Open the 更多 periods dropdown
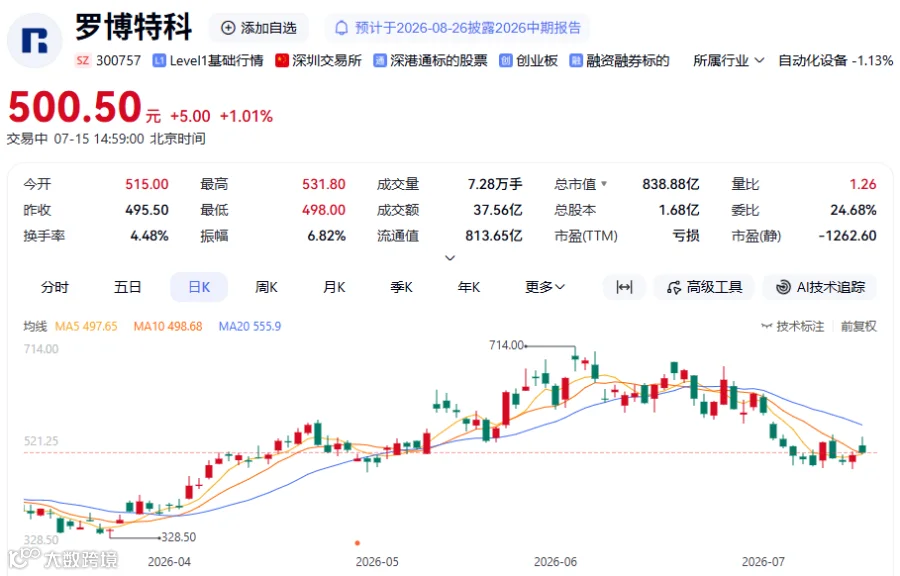The width and height of the screenshot is (900, 576). (545, 287)
